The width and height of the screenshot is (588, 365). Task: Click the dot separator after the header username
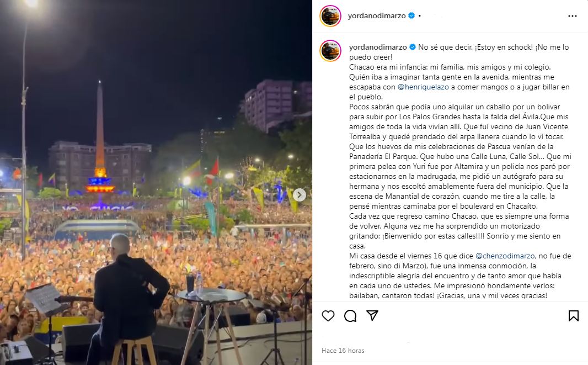click(420, 16)
